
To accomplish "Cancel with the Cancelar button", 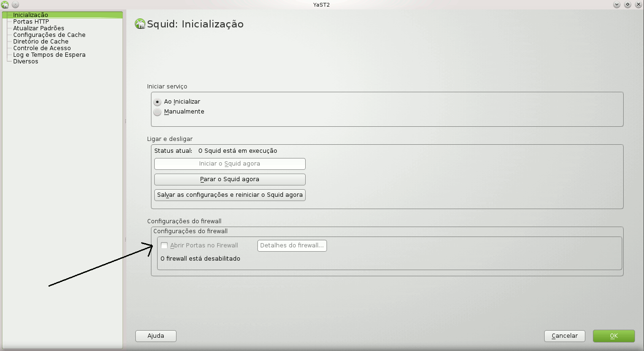I will pos(565,336).
